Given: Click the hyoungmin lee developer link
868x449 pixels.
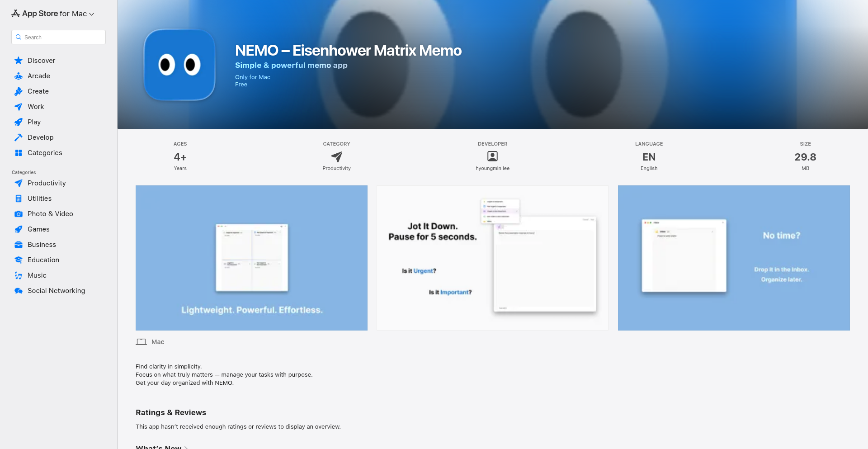Looking at the screenshot, I should 492,168.
